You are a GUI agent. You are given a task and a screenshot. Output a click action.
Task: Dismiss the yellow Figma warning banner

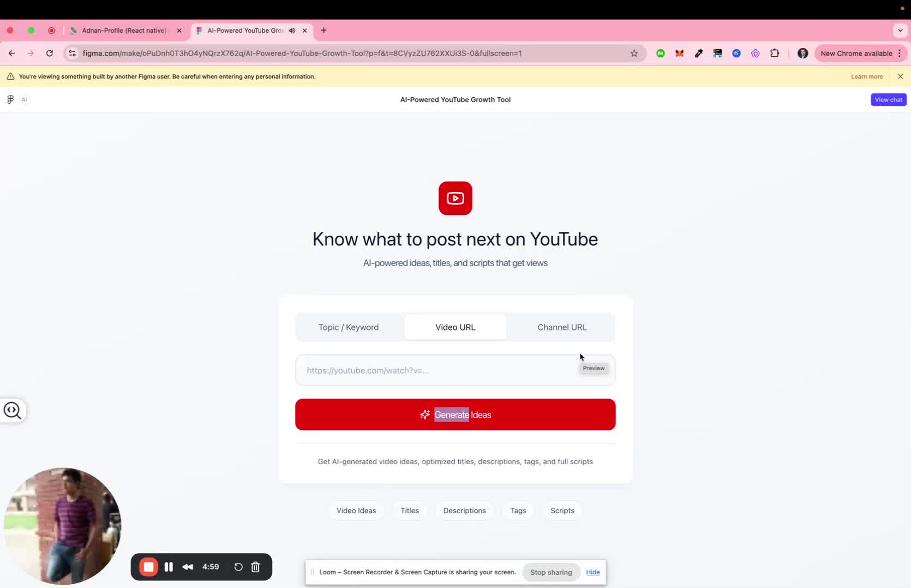point(900,76)
